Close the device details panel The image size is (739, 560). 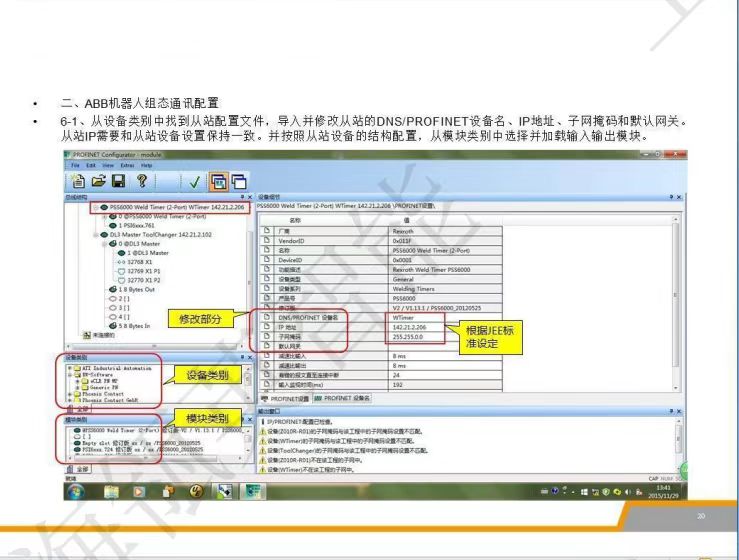[x=679, y=197]
